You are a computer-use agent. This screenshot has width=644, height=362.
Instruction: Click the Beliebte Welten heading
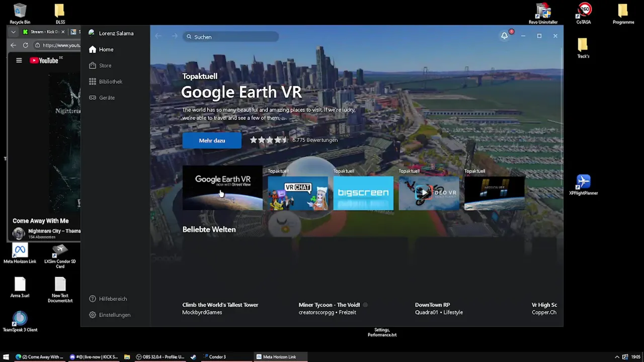209,229
